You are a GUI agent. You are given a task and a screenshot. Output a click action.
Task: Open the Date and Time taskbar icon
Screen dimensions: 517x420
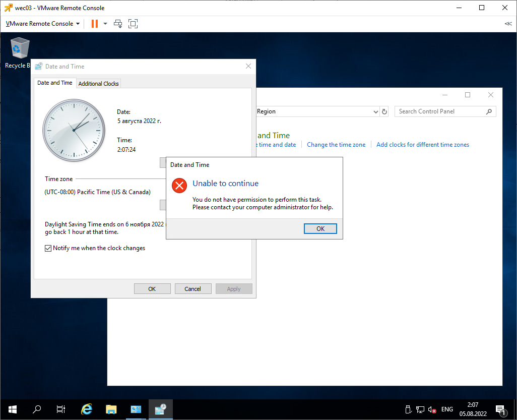tap(160, 409)
